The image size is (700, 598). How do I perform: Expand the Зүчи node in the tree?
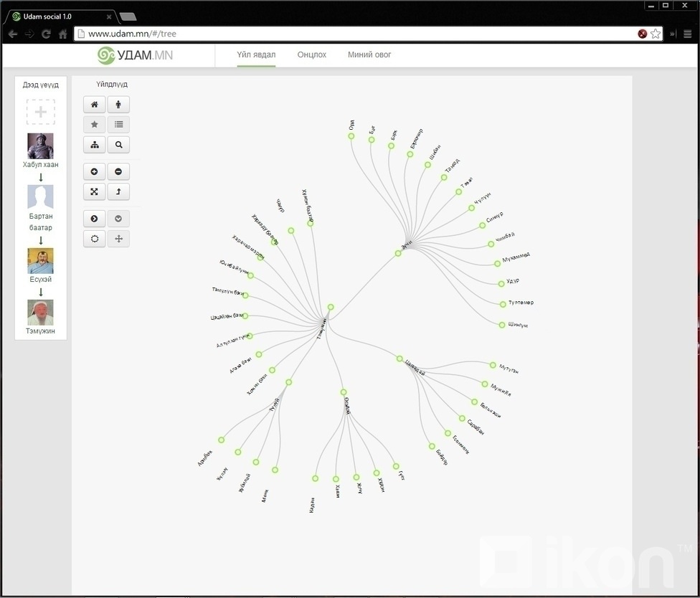coord(398,253)
